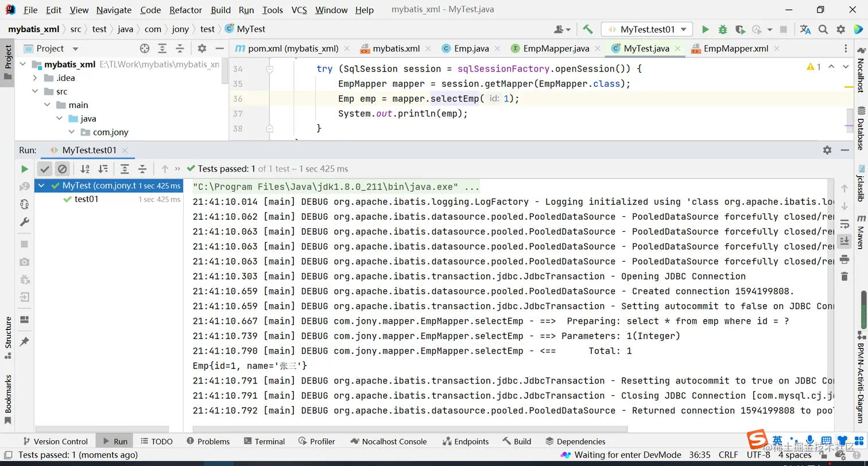Toggle showing passed tests checkmark

[45, 169]
